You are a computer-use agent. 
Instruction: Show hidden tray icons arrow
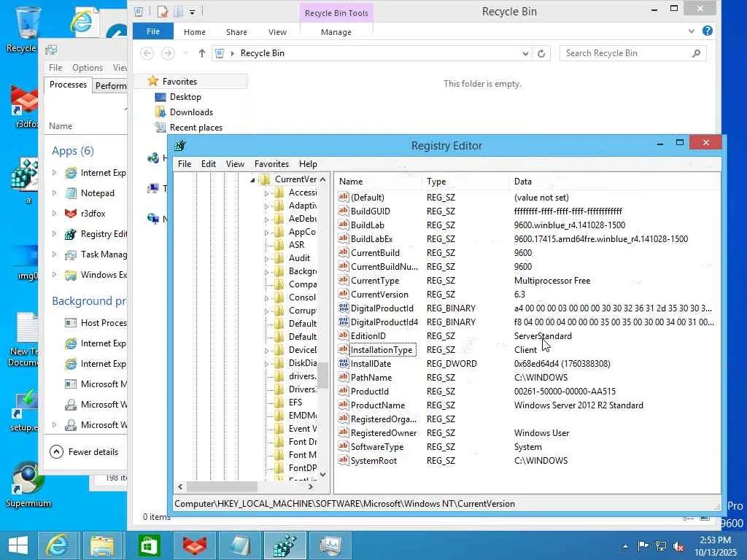(625, 547)
